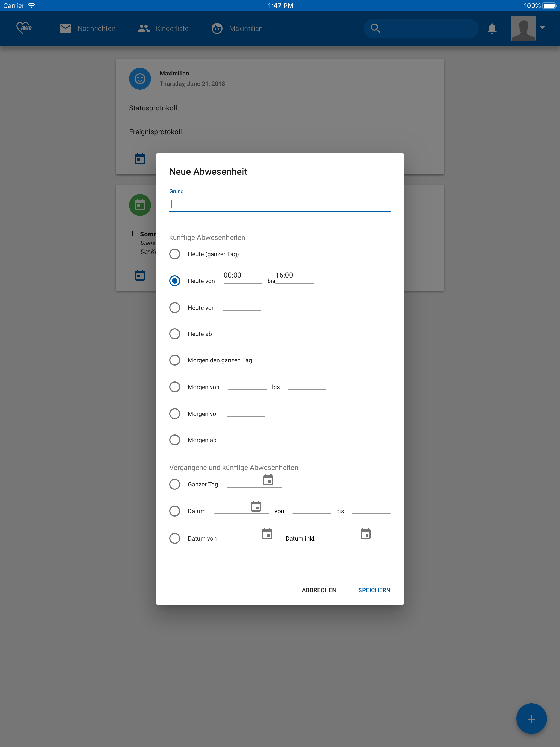Open the bis 16:00 time picker

coord(294,277)
